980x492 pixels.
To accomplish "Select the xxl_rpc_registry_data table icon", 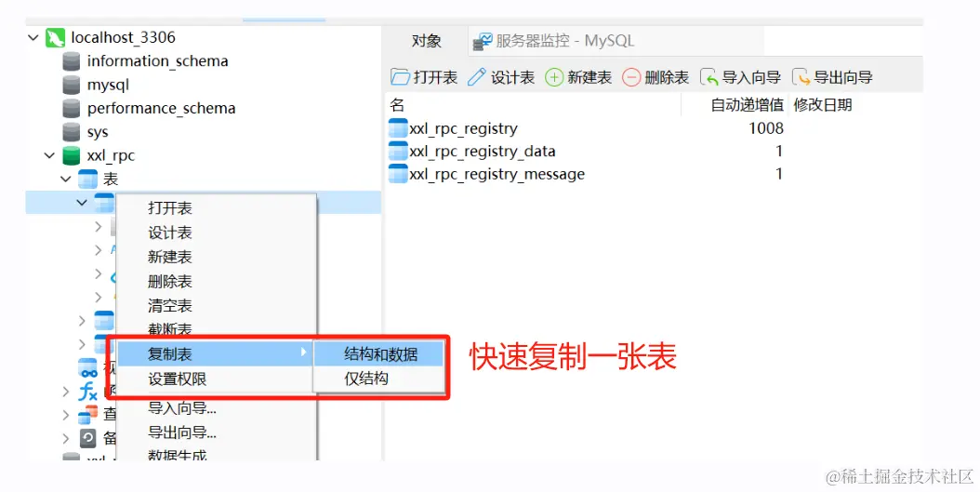I will tap(398, 151).
